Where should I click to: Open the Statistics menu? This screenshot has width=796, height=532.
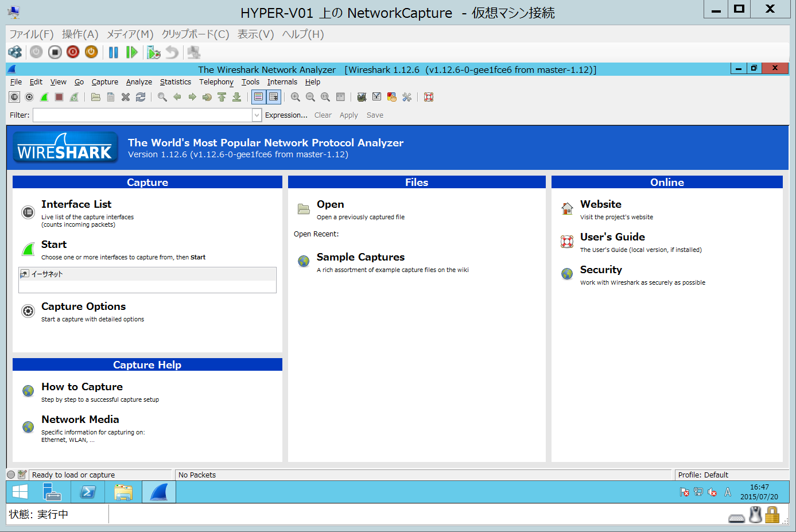click(176, 82)
